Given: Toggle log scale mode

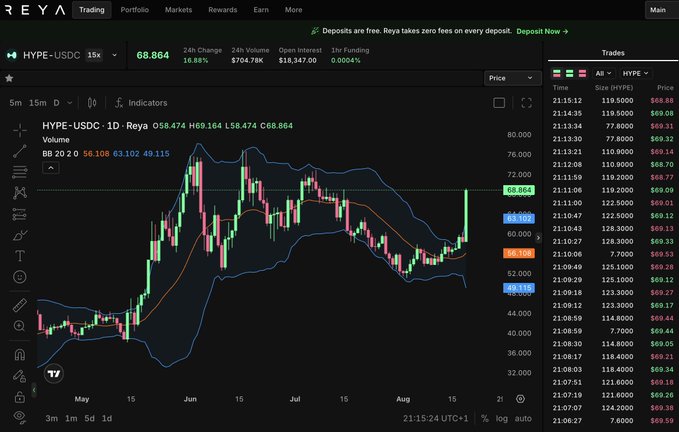Looking at the screenshot, I should click(x=502, y=418).
